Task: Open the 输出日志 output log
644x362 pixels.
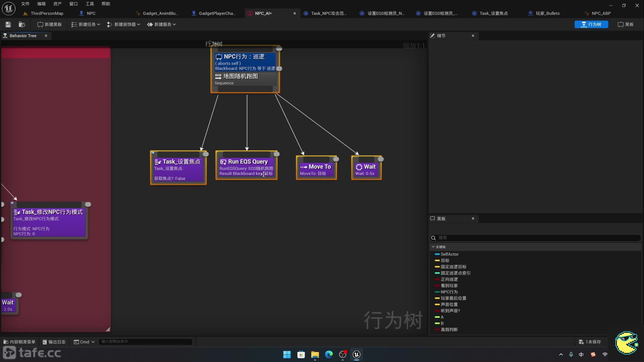Action: 54,342
